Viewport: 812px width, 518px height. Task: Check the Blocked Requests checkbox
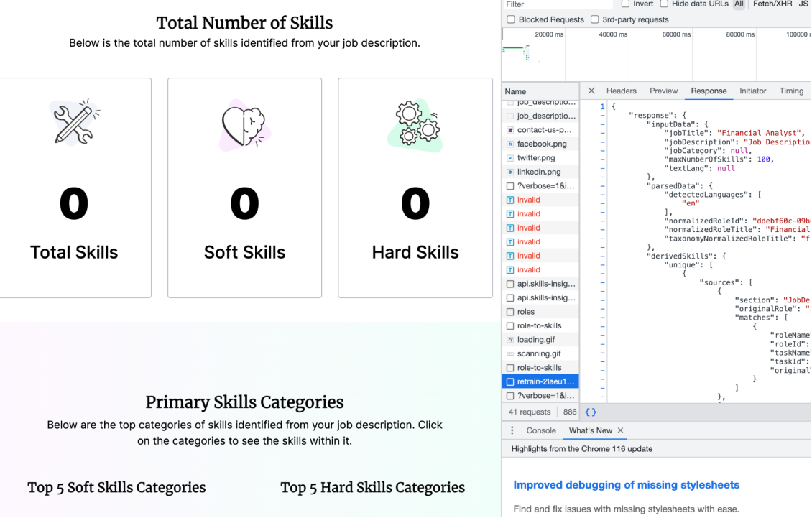(511, 19)
